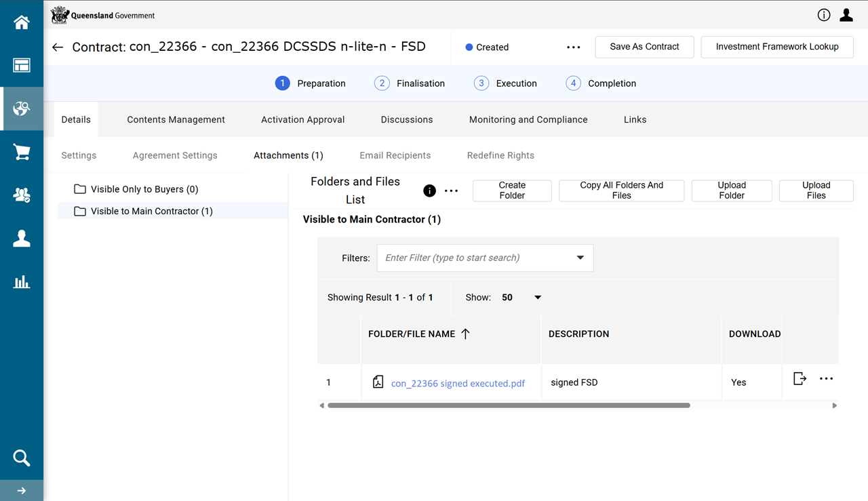Click the Upload Files button
868x501 pixels.
click(816, 191)
